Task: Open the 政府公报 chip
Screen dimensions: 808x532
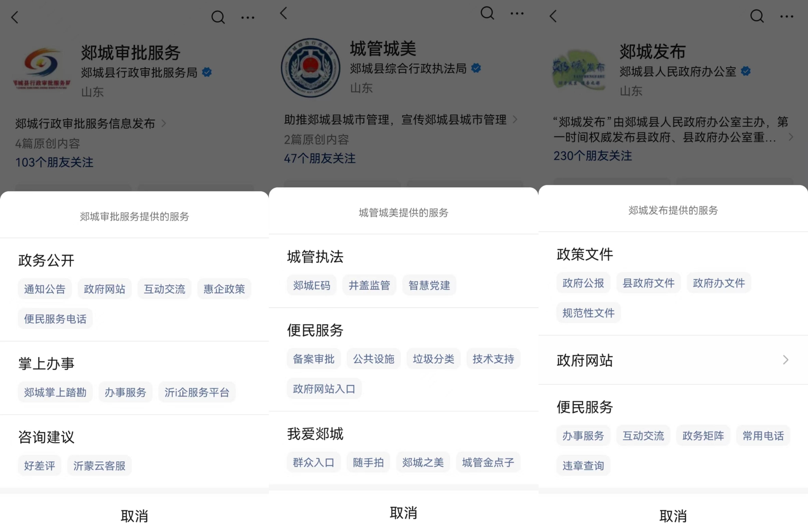Action: 583,283
